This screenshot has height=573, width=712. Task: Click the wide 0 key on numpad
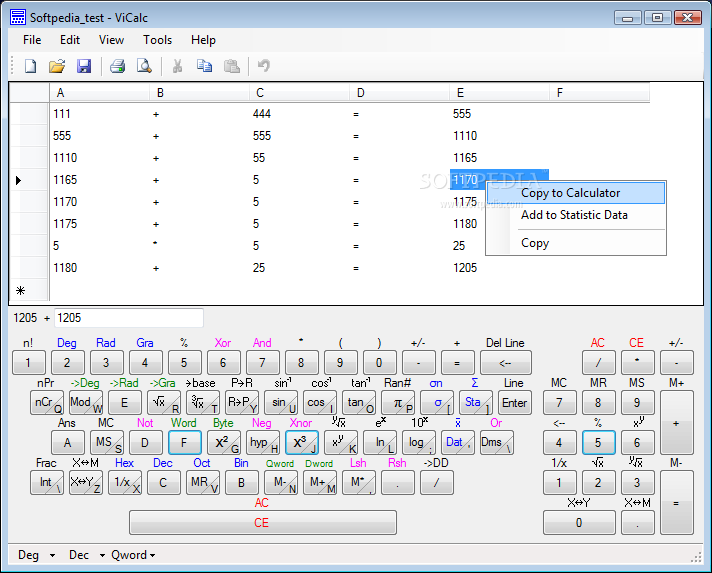coord(579,523)
